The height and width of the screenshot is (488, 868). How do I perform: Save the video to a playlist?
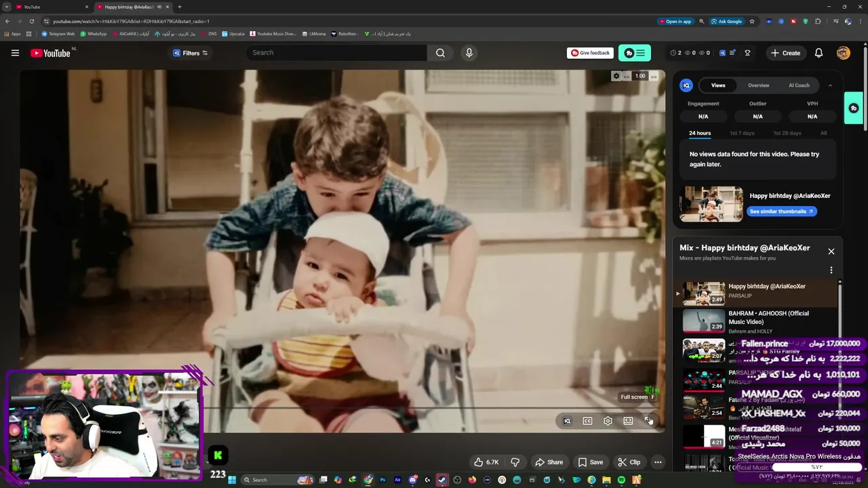(590, 462)
